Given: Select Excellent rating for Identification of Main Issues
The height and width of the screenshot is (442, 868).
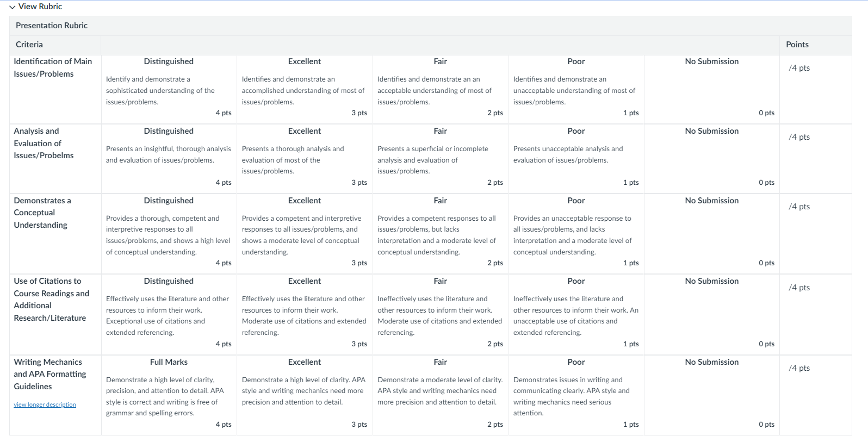Looking at the screenshot, I should 305,89.
